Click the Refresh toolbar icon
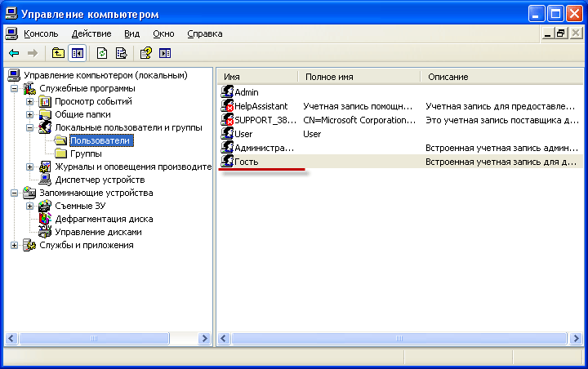The height and width of the screenshot is (369, 588). tap(102, 53)
